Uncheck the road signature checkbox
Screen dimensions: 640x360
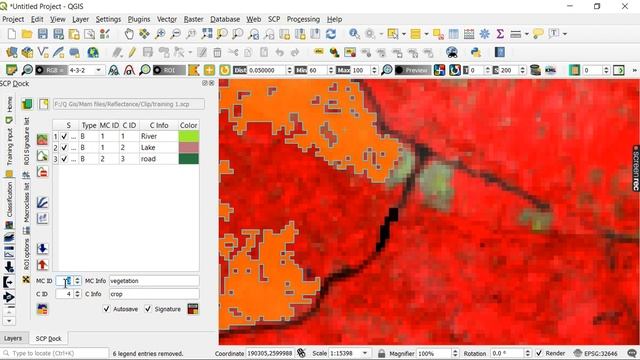click(64, 159)
